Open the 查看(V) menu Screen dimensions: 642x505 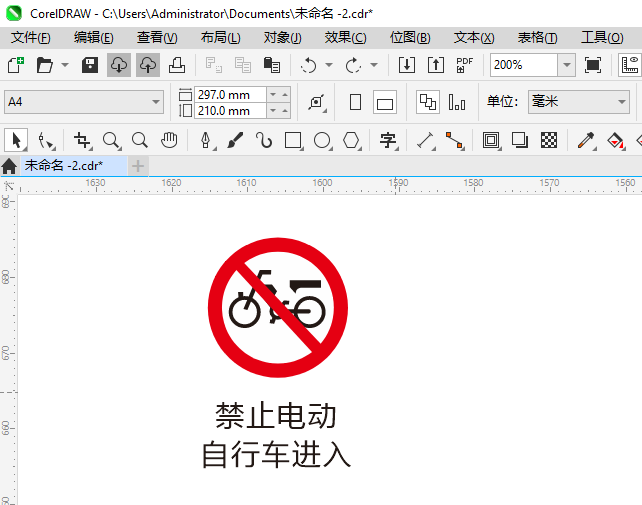coord(157,38)
